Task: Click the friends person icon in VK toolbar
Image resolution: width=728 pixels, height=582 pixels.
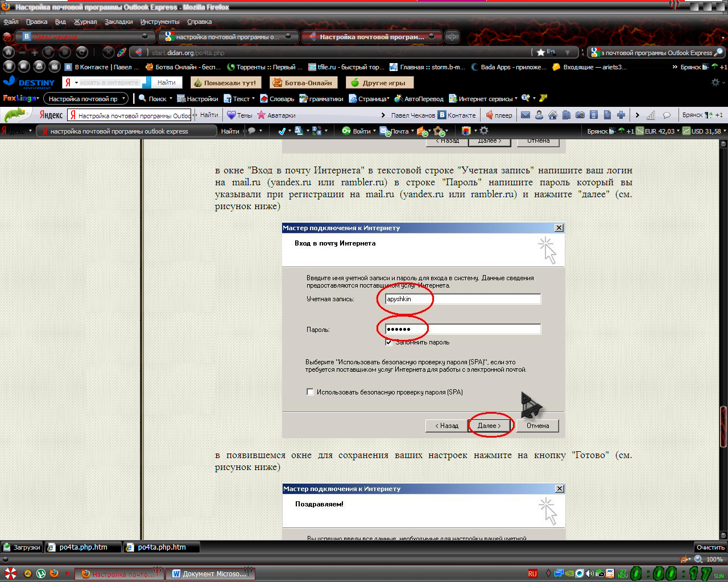Action: point(539,115)
